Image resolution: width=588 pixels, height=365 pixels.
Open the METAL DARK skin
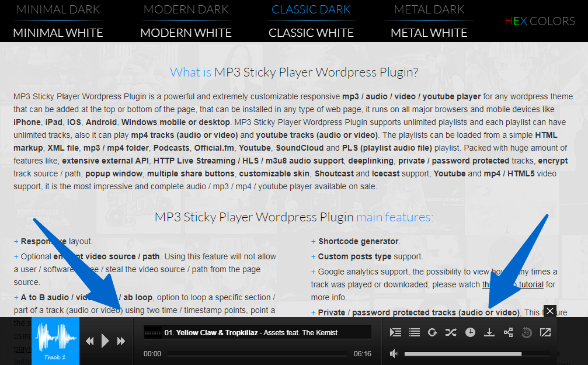tap(429, 9)
